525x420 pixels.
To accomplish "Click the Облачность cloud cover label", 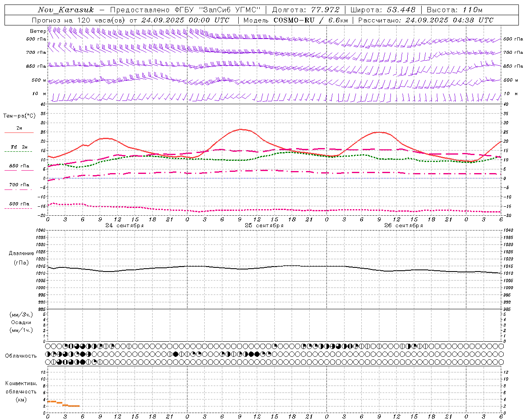I will [x=21, y=356].
